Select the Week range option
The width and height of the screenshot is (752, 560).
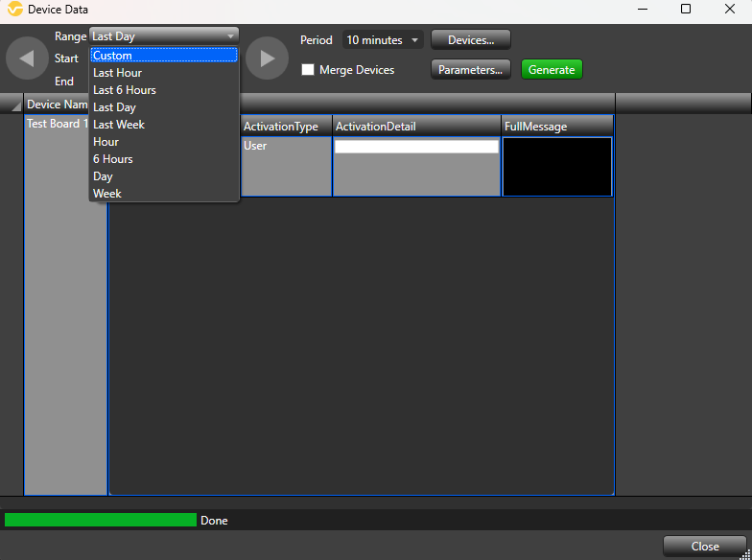(164, 194)
